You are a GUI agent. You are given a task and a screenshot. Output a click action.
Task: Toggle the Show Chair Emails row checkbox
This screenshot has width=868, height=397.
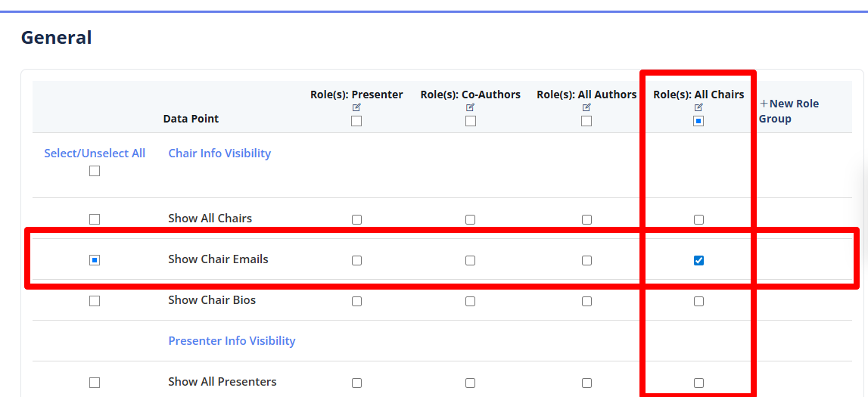click(x=95, y=260)
